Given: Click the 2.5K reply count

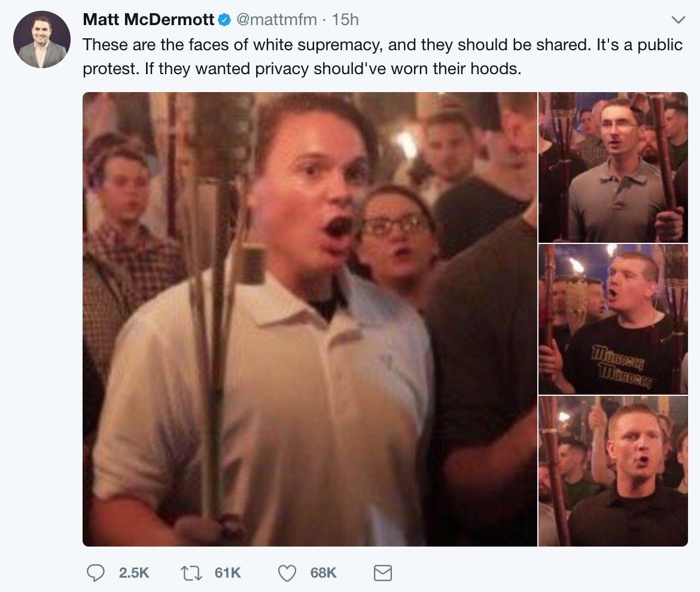Looking at the screenshot, I should pyautogui.click(x=134, y=573).
